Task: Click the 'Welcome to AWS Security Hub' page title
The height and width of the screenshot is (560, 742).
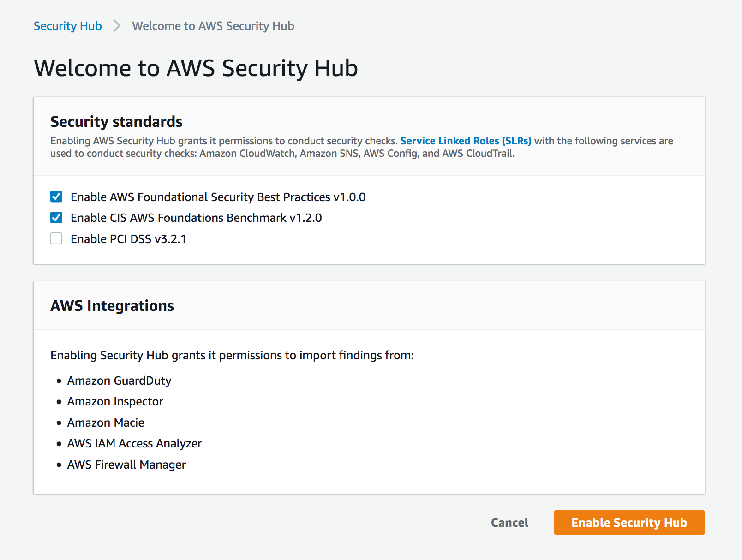Action: click(196, 68)
